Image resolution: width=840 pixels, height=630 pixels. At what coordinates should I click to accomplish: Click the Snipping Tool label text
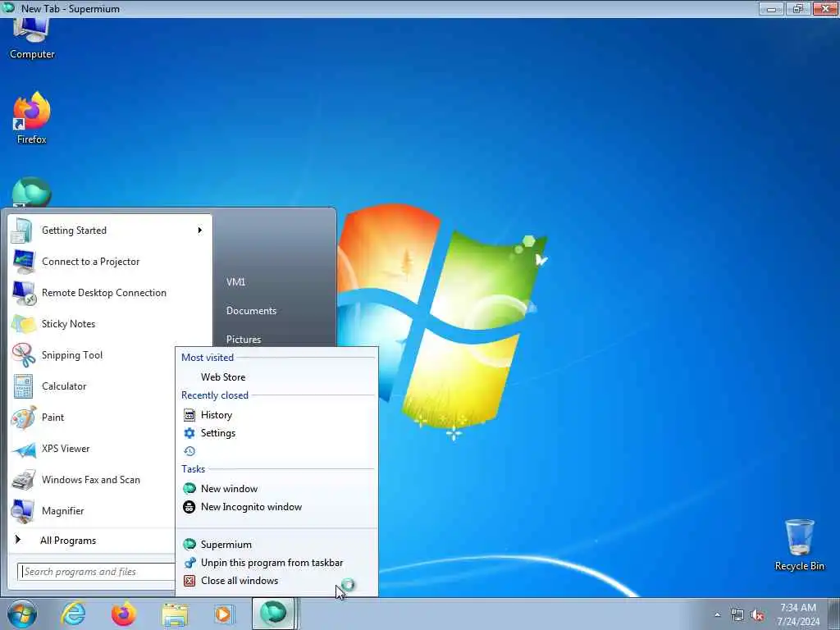coord(72,355)
